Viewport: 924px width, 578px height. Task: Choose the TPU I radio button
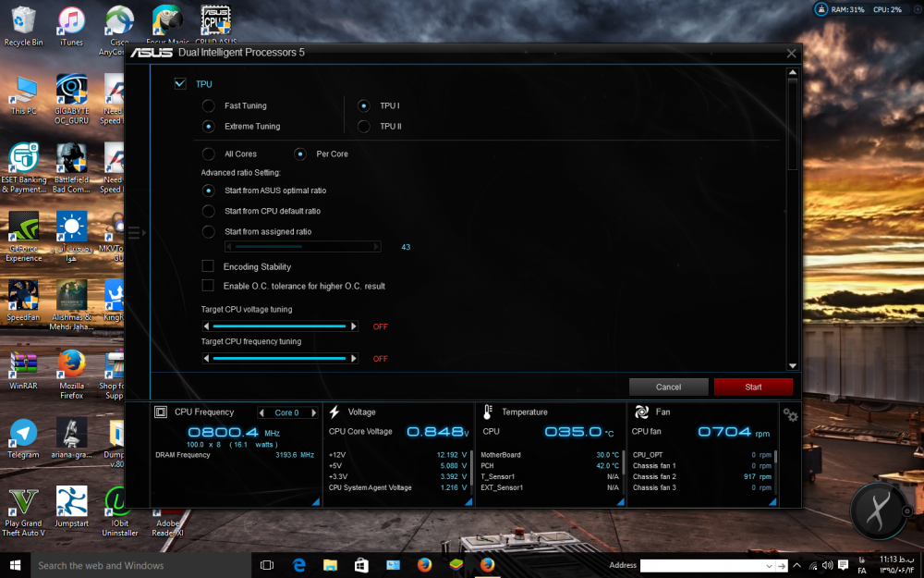[x=363, y=105]
